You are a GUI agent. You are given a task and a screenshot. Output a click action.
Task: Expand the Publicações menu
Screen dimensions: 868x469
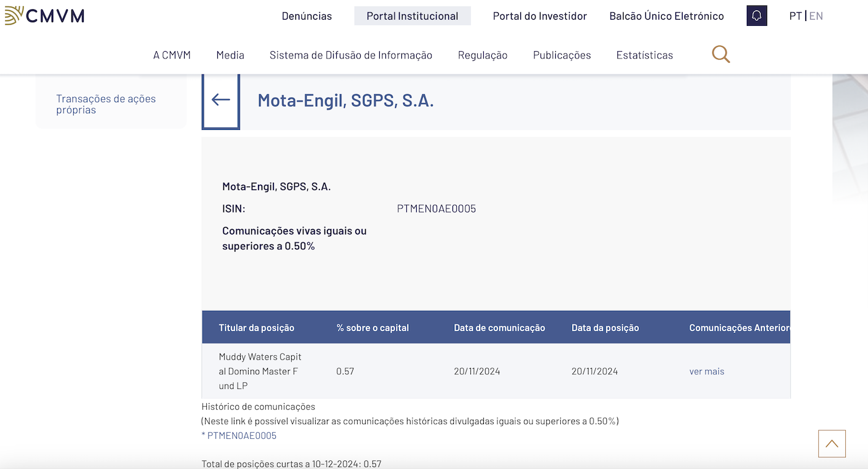coord(562,55)
